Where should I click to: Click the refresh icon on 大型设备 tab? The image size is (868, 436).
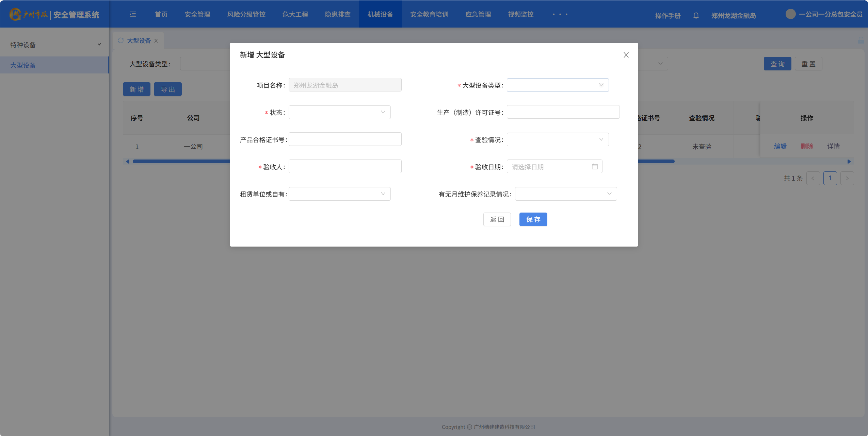point(120,40)
